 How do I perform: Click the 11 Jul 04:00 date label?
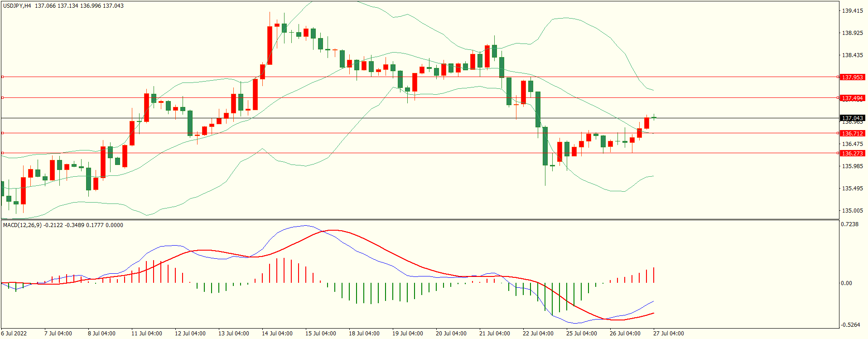coord(146,334)
